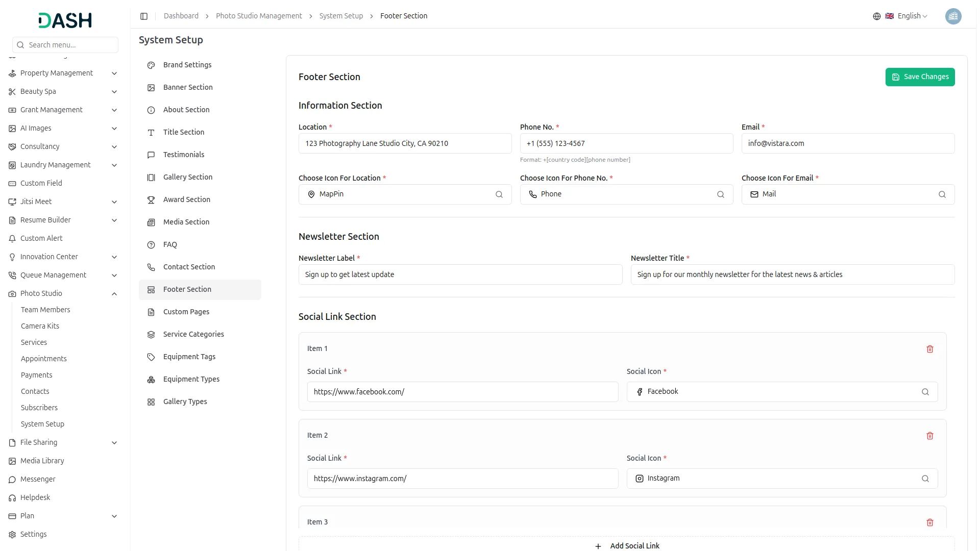
Task: Click the Newsletter Label input field
Action: pyautogui.click(x=460, y=274)
